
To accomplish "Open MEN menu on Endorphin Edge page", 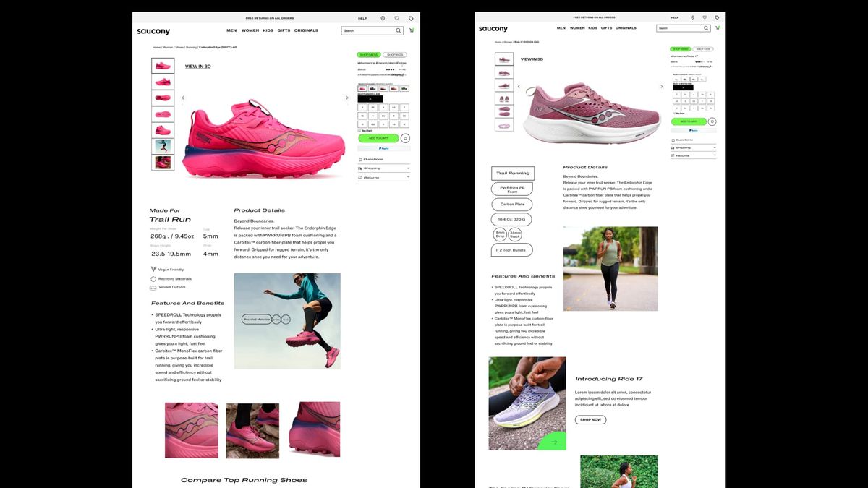I will [231, 30].
